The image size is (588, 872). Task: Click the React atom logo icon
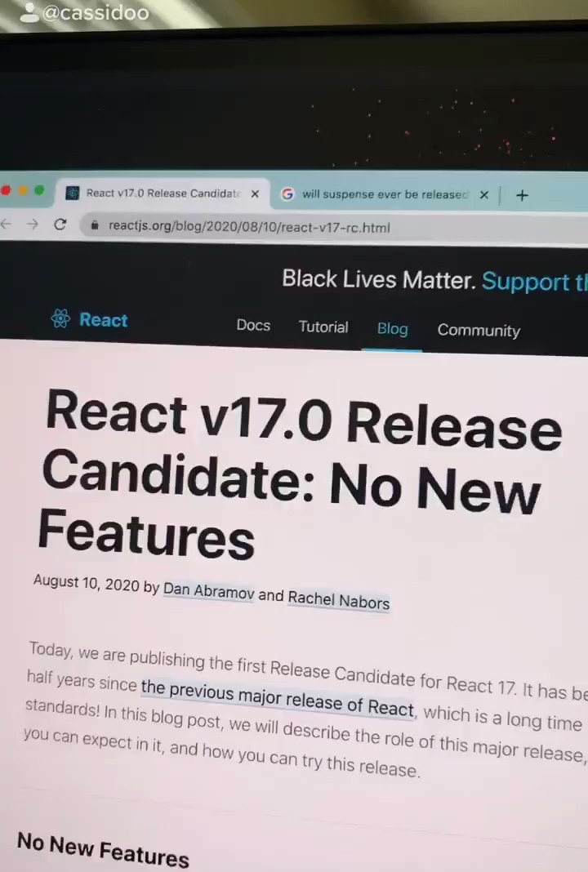pos(60,318)
